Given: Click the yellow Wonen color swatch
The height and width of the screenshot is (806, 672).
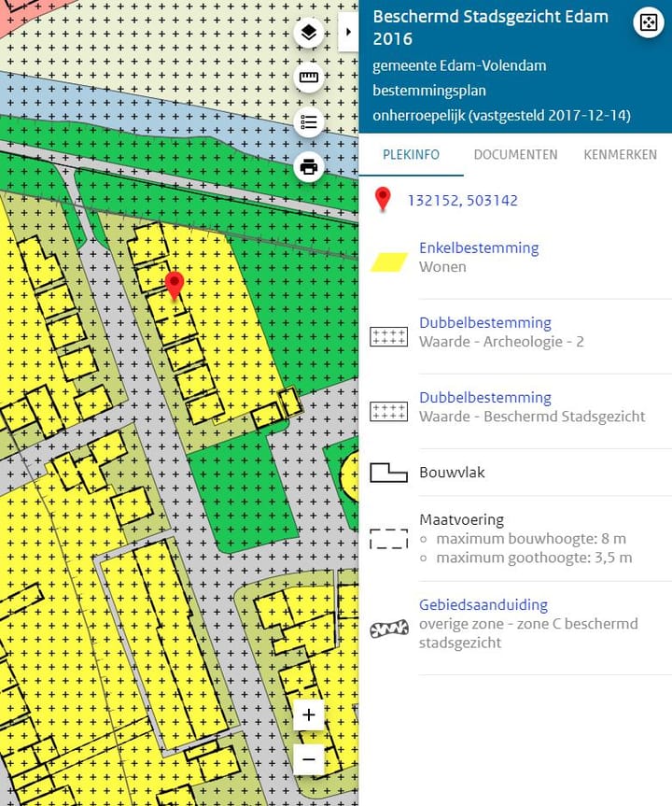Looking at the screenshot, I should [389, 262].
